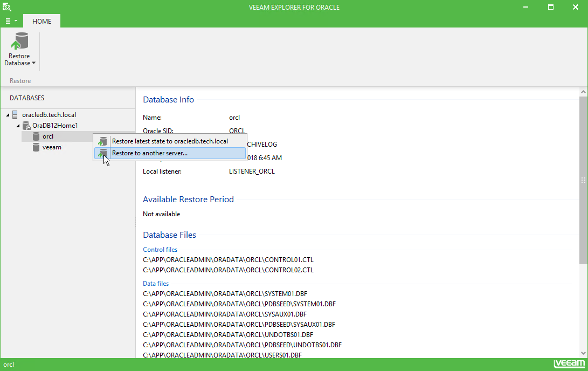Open the Restore Database dropdown arrow
Viewport: 588px width, 371px height.
pyautogui.click(x=34, y=63)
